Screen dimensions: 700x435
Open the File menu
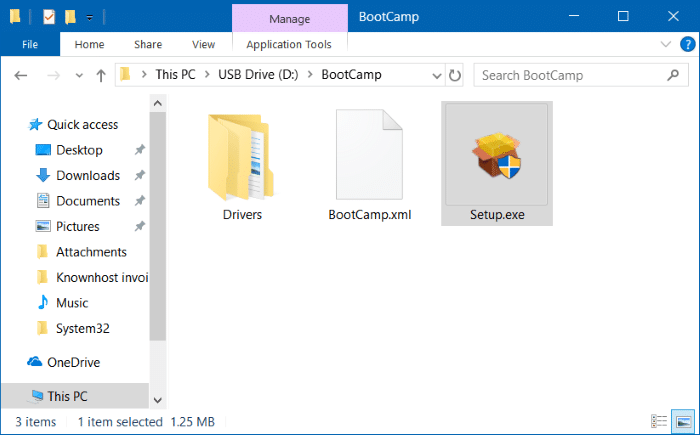pos(30,44)
